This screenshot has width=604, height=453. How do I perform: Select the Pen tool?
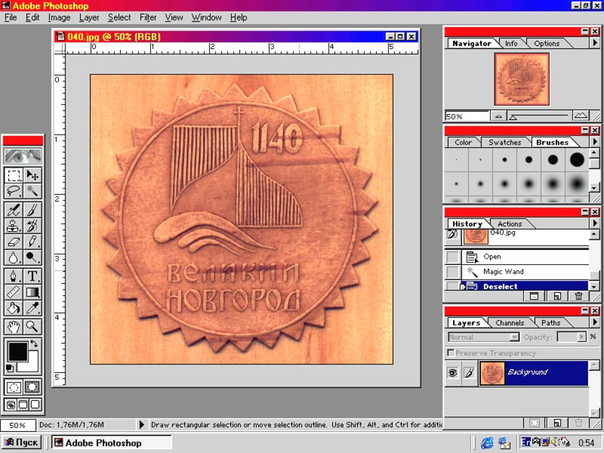click(14, 276)
